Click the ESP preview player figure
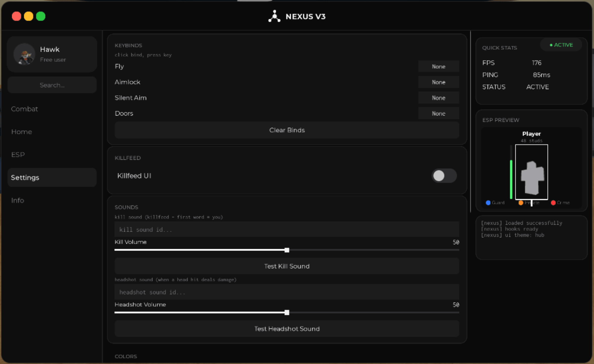594x364 pixels. 532,178
